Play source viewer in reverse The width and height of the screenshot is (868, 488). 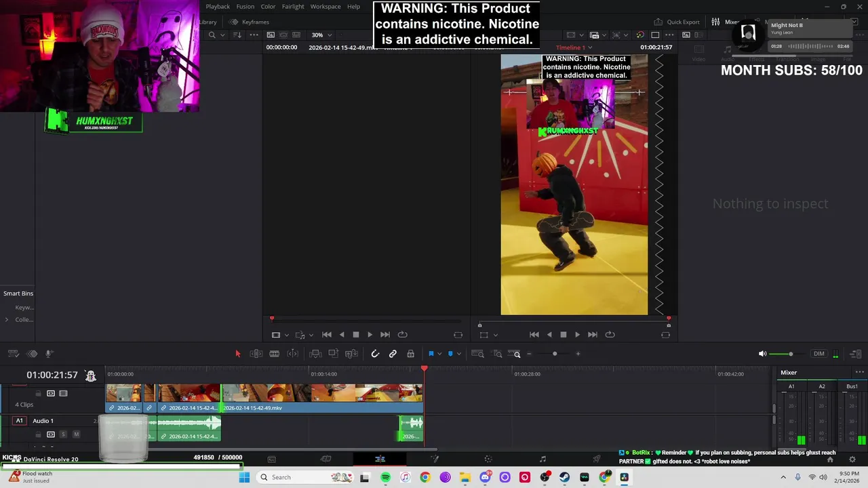(341, 334)
